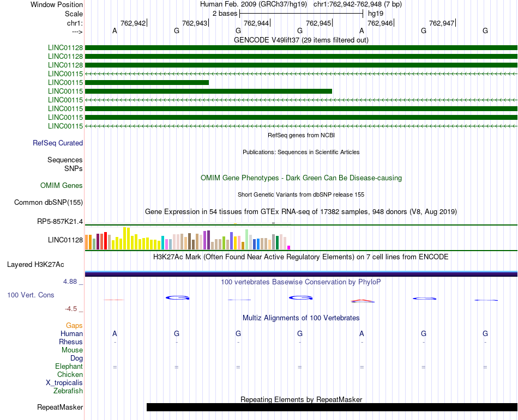Click the Sequences SNPs track label

pyautogui.click(x=65, y=164)
